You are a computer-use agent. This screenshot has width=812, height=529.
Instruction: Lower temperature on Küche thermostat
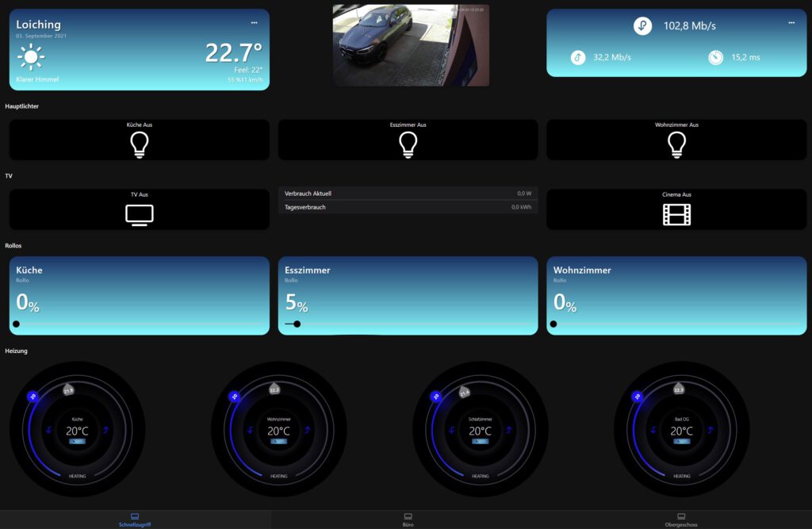(x=49, y=430)
